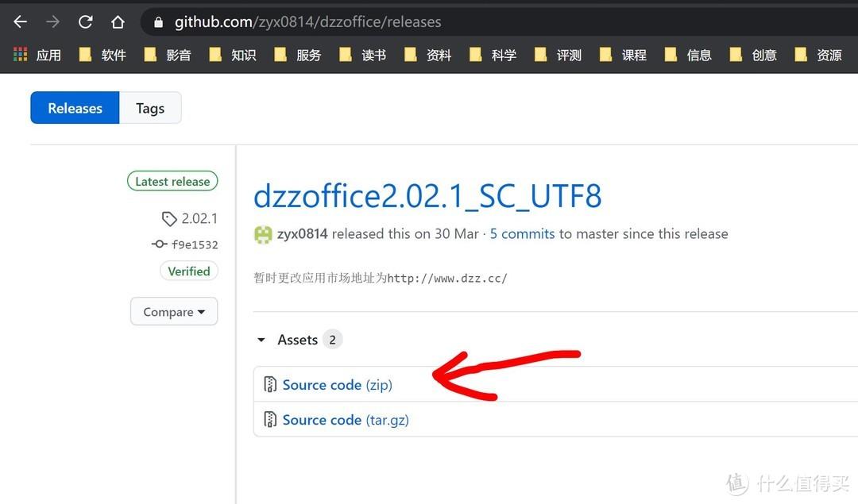Open the 创意 bookmark folder
The height and width of the screenshot is (504, 858).
(x=753, y=55)
